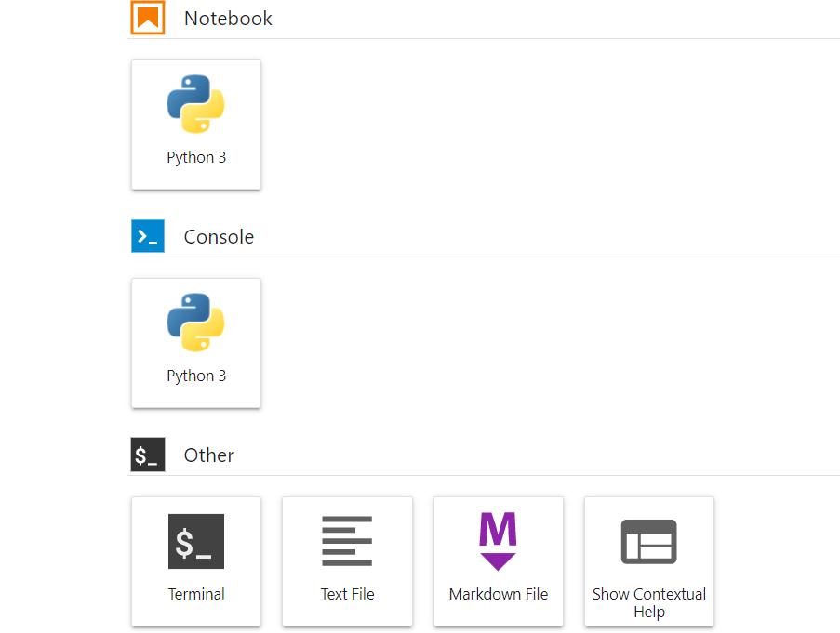The image size is (840, 633).
Task: Launch Show Contextual Help via its panel icon
Action: point(648,541)
